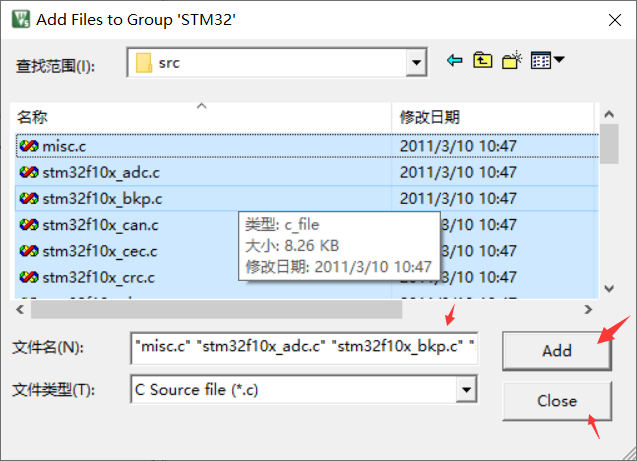Viewport: 637px width, 461px height.
Task: Click the stm32f10x_crc.c file icon
Action: click(29, 277)
